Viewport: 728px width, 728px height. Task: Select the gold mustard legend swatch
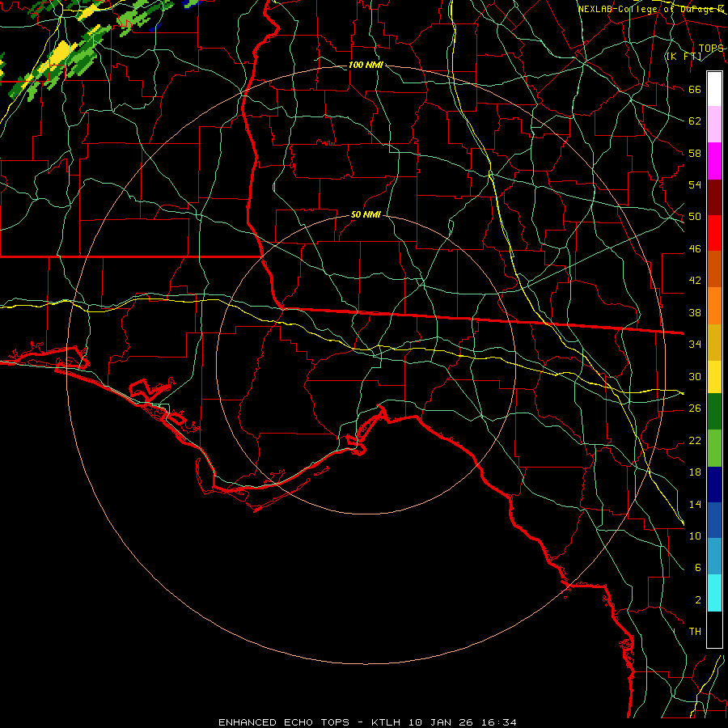coord(714,342)
